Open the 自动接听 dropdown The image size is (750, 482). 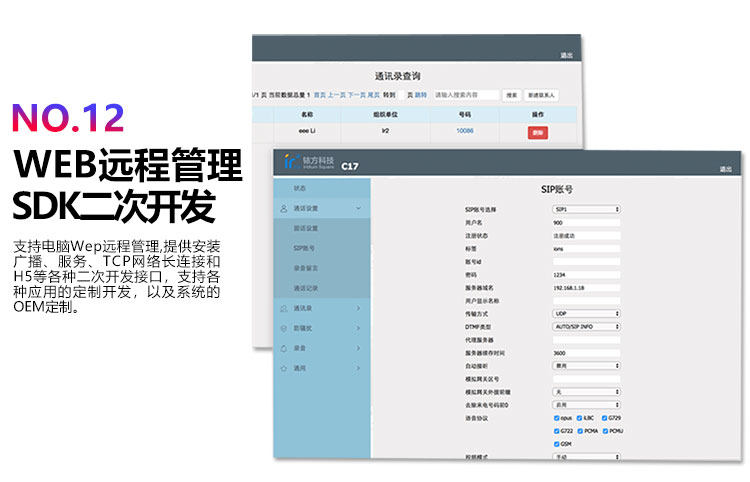point(586,366)
